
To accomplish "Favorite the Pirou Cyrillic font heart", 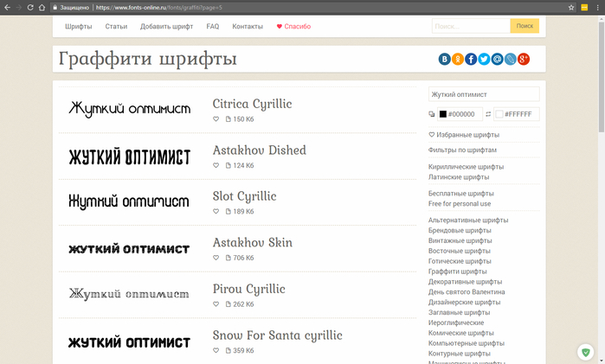I will [x=216, y=304].
